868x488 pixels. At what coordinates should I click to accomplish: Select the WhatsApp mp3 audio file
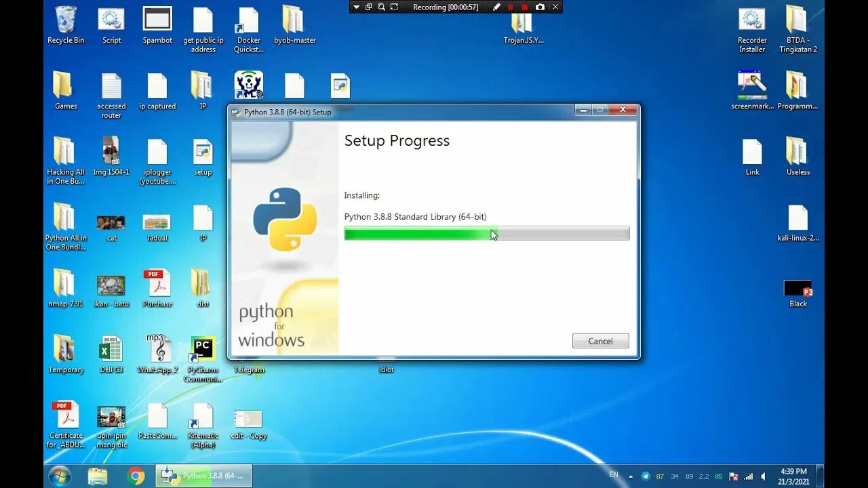(157, 354)
